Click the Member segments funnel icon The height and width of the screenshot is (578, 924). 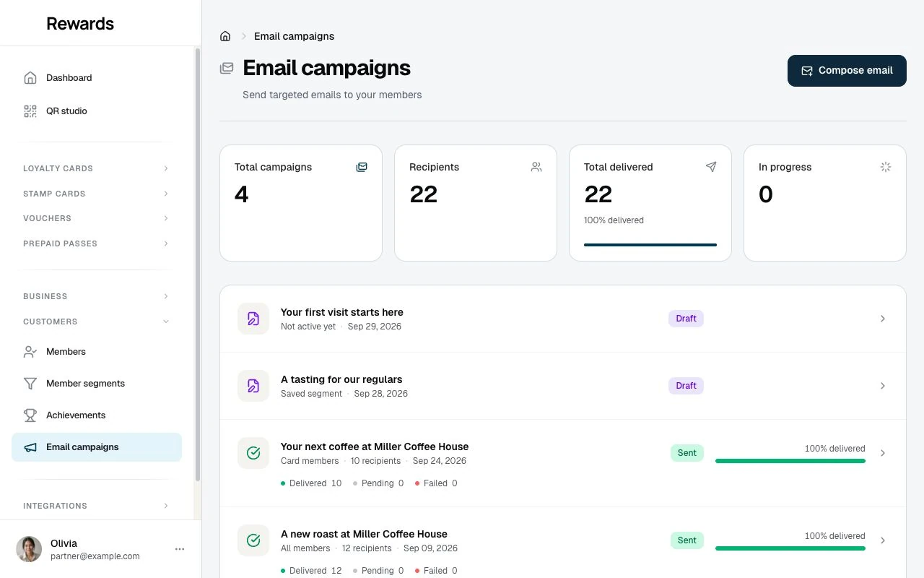pyautogui.click(x=30, y=384)
